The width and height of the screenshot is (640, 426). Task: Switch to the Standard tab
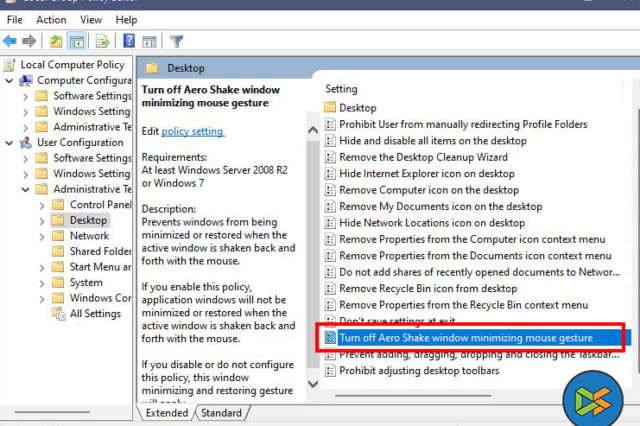click(221, 413)
